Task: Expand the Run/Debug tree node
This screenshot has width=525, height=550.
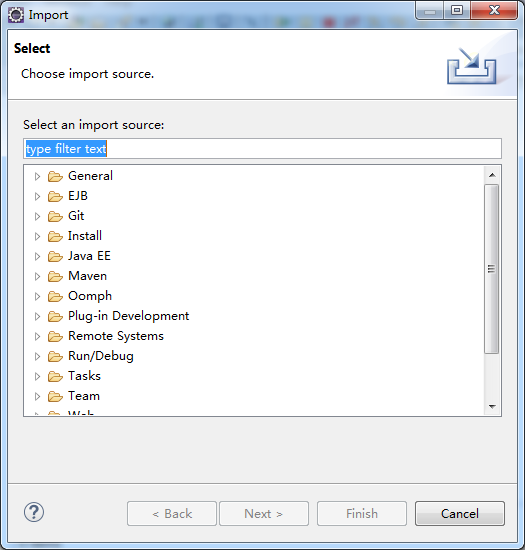Action: click(x=37, y=356)
